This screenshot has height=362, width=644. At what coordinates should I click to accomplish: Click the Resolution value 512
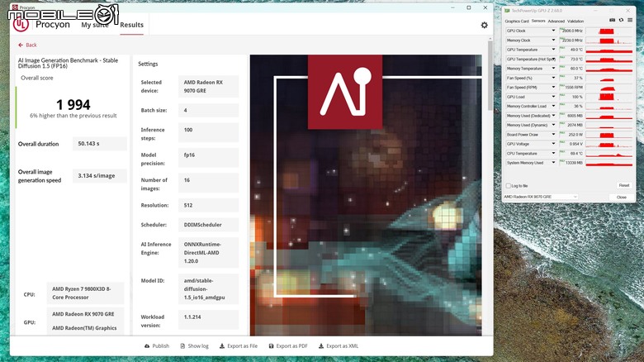coord(208,205)
